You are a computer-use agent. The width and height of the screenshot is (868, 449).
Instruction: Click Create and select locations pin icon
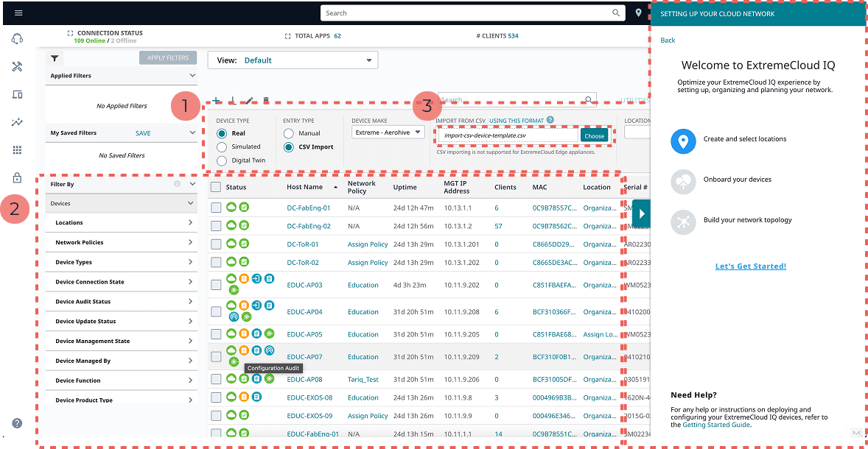click(x=683, y=142)
